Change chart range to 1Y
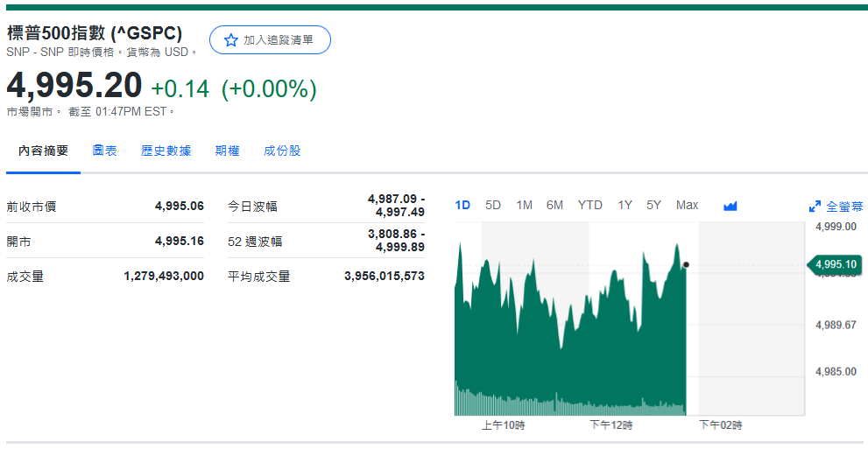This screenshot has width=868, height=449. tap(625, 205)
